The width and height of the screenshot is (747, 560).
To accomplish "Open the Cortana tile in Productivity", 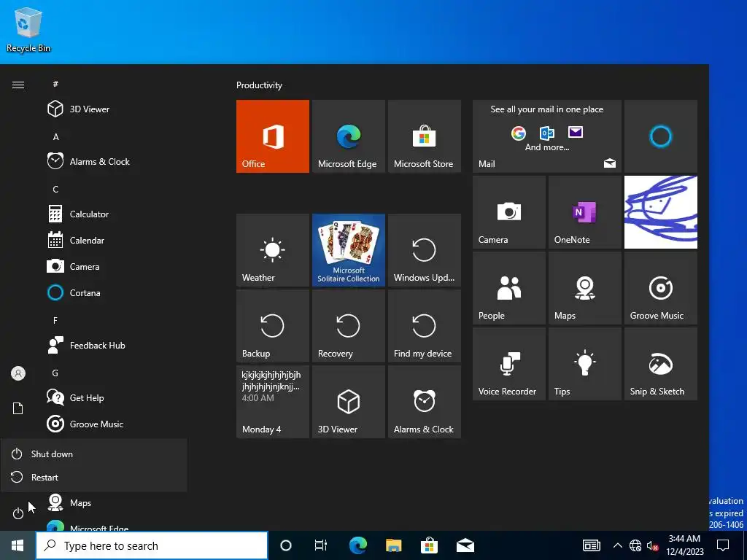I will click(x=660, y=136).
